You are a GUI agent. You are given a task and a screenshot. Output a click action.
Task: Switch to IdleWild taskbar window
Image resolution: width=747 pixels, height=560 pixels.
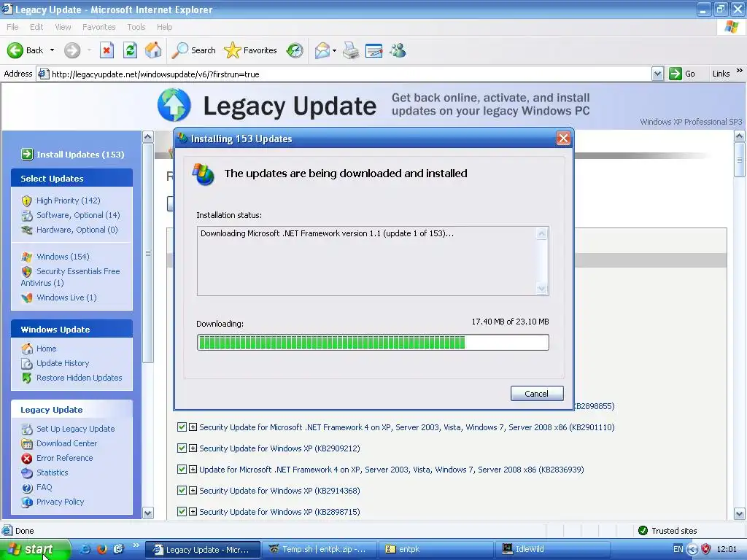click(553, 549)
